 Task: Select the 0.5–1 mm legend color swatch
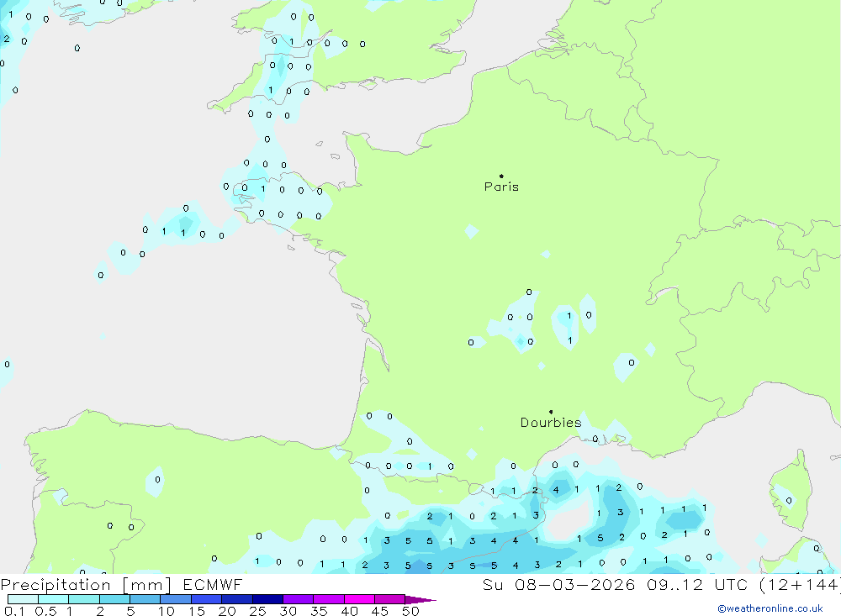pos(54,599)
